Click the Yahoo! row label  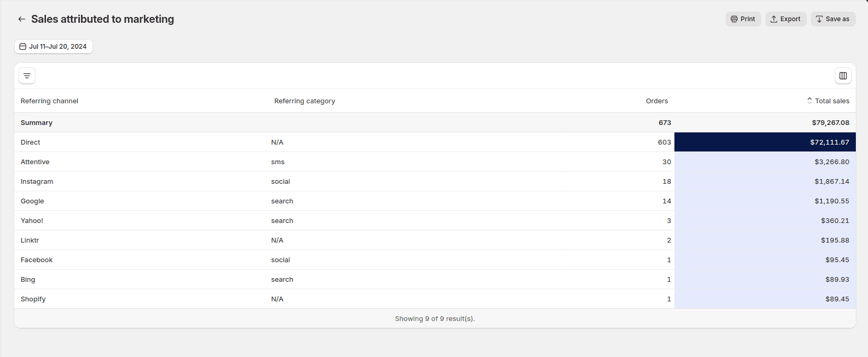32,220
